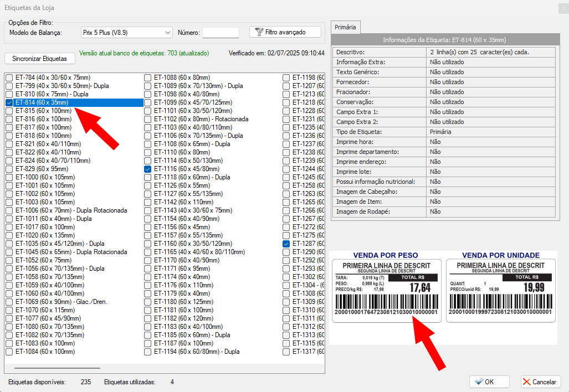This screenshot has height=392, width=569.
Task: Select ET-829 (60 x 95mm) row text
Action: (42, 169)
